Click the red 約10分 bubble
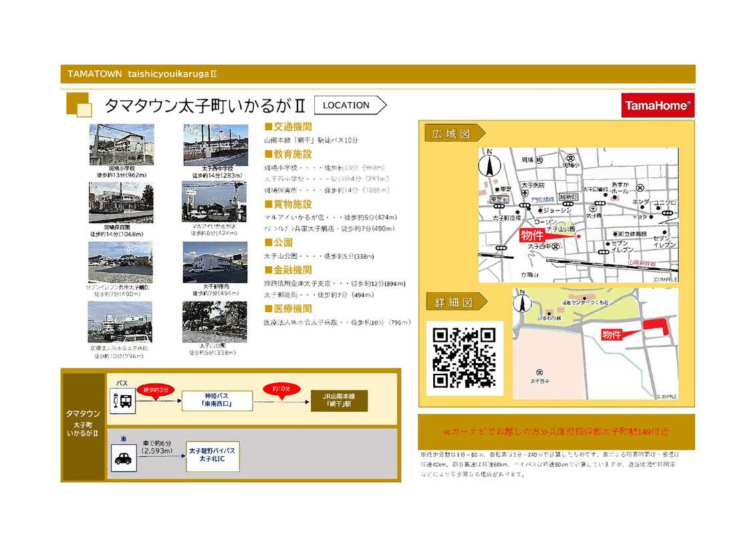Image resolution: width=756 pixels, height=535 pixels. click(279, 389)
